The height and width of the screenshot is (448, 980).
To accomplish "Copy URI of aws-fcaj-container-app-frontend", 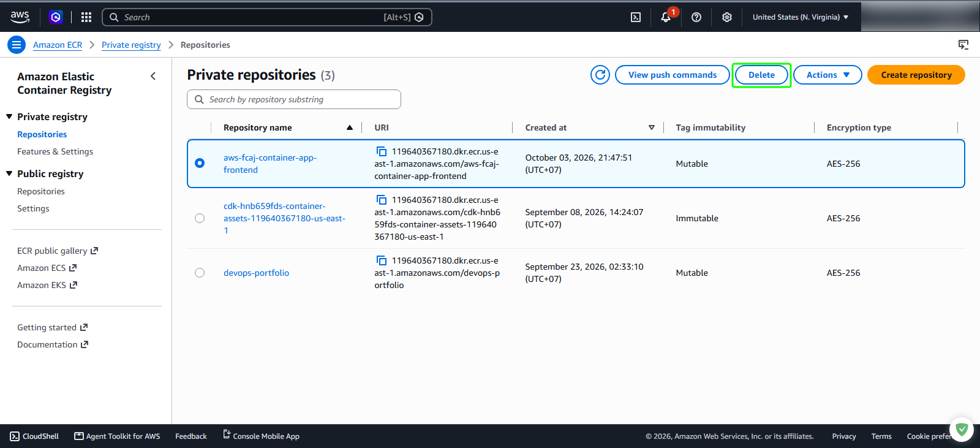I will [381, 151].
